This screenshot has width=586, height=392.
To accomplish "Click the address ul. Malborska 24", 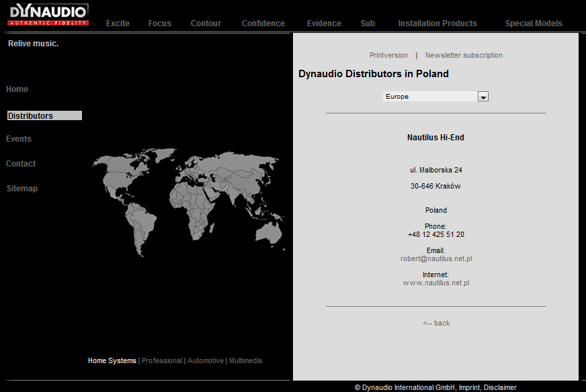I will point(436,170).
